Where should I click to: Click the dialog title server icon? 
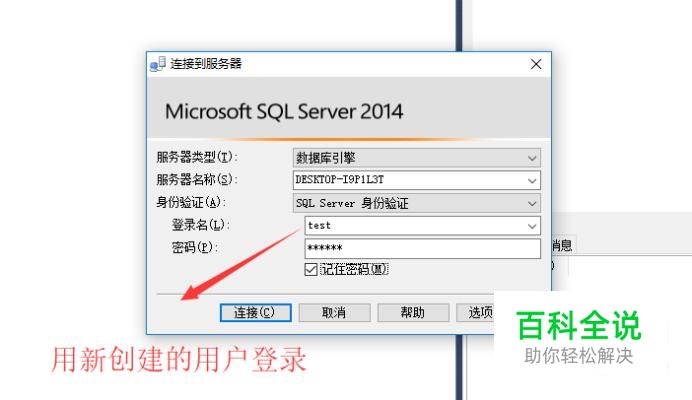[x=158, y=64]
